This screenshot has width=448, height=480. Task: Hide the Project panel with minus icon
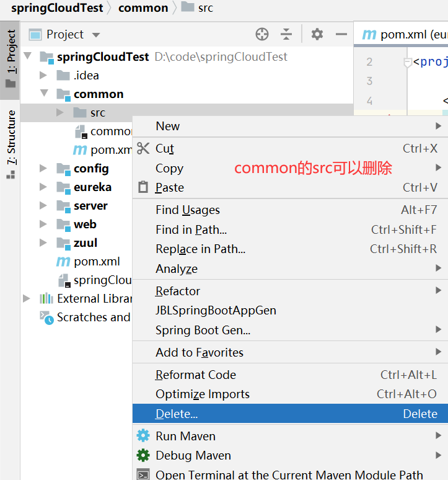coord(341,34)
